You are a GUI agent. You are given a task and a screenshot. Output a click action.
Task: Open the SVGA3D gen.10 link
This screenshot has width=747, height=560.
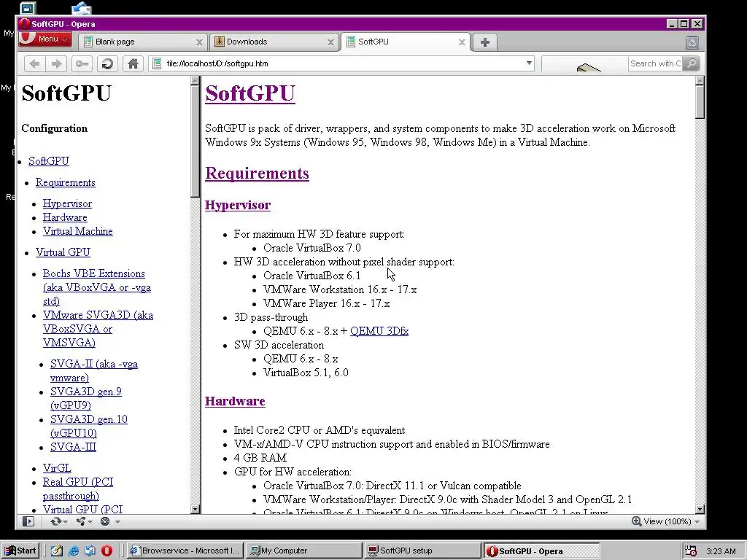(88, 426)
